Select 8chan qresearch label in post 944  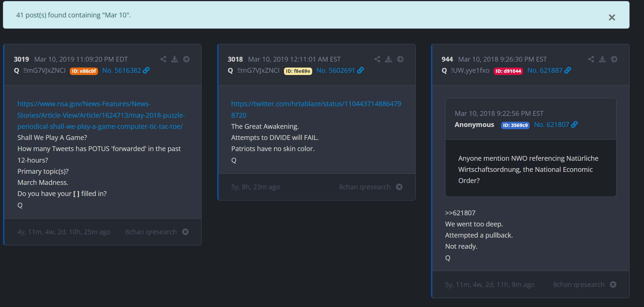click(x=579, y=284)
